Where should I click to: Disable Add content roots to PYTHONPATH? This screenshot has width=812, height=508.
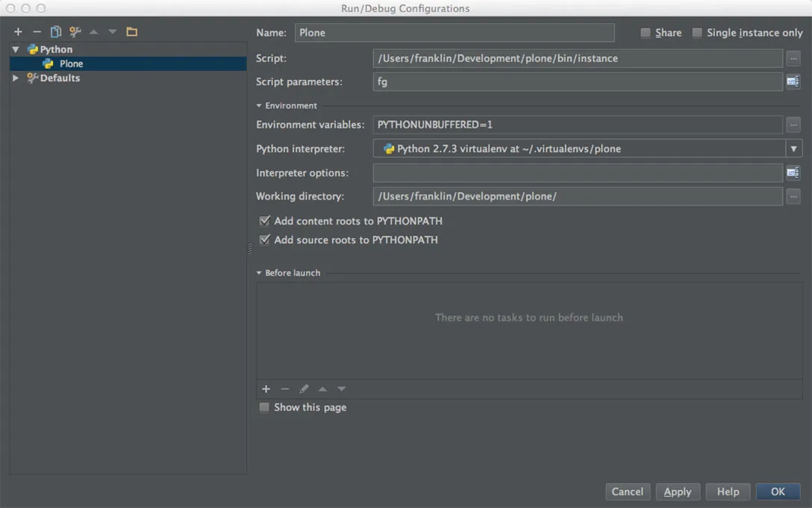click(265, 221)
